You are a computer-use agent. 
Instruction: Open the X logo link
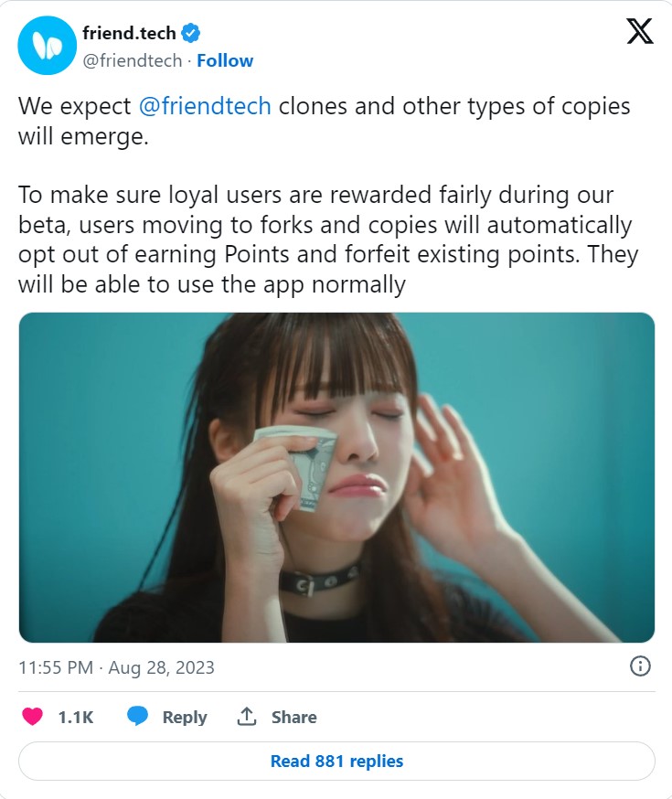639,32
